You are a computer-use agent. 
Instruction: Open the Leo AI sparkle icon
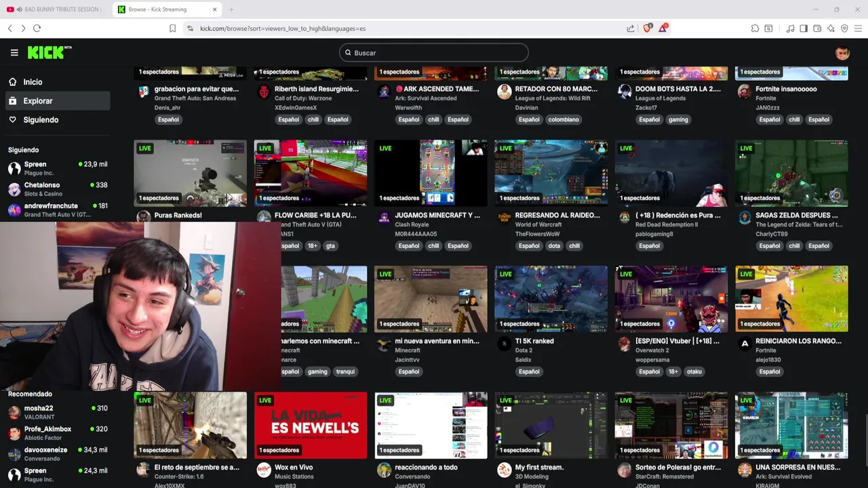tap(831, 28)
